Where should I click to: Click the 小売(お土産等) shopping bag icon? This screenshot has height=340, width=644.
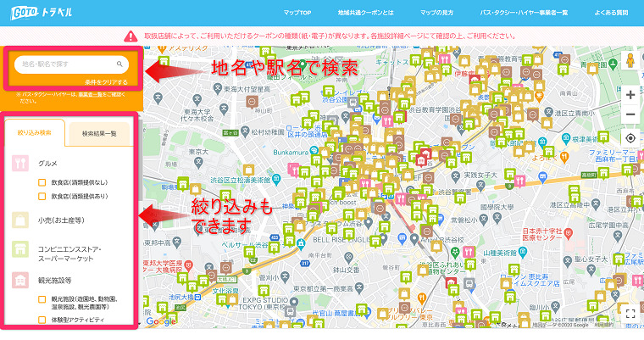coord(20,220)
